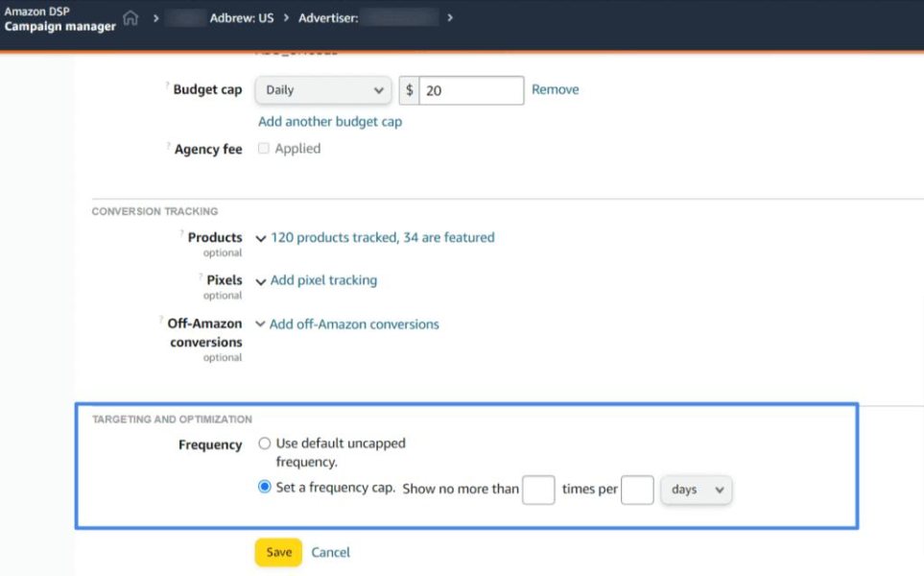
Task: Select Use default uncapped frequency
Action: [x=264, y=444]
